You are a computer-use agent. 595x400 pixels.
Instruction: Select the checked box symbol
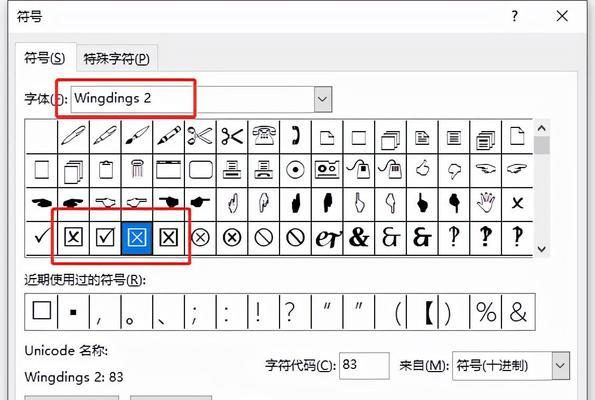click(105, 238)
